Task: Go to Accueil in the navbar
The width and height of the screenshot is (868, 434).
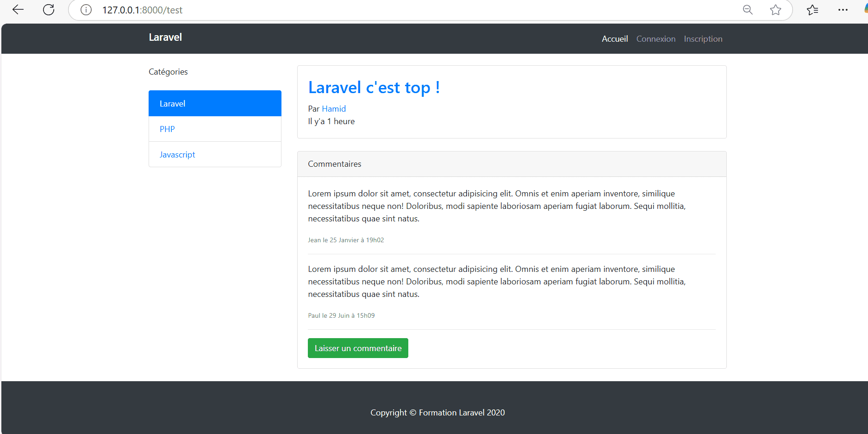Action: [x=615, y=39]
